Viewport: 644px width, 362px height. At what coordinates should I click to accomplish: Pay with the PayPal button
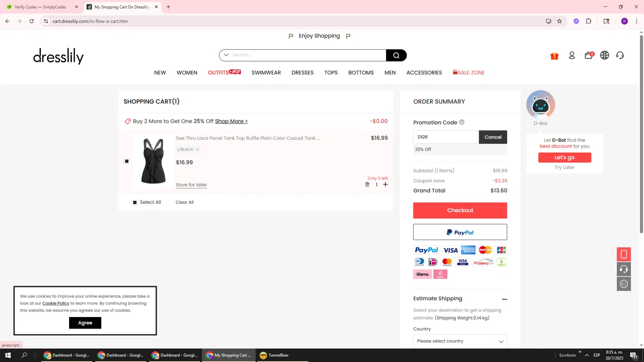click(460, 232)
